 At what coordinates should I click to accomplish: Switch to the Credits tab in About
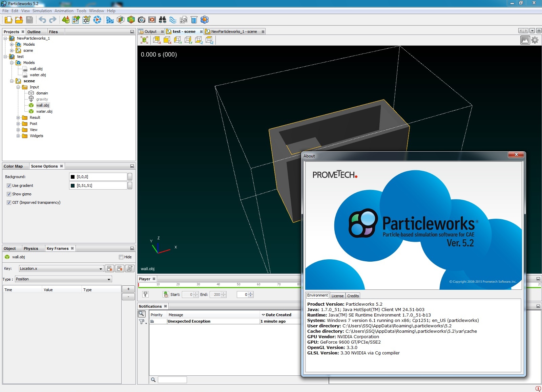click(x=353, y=296)
